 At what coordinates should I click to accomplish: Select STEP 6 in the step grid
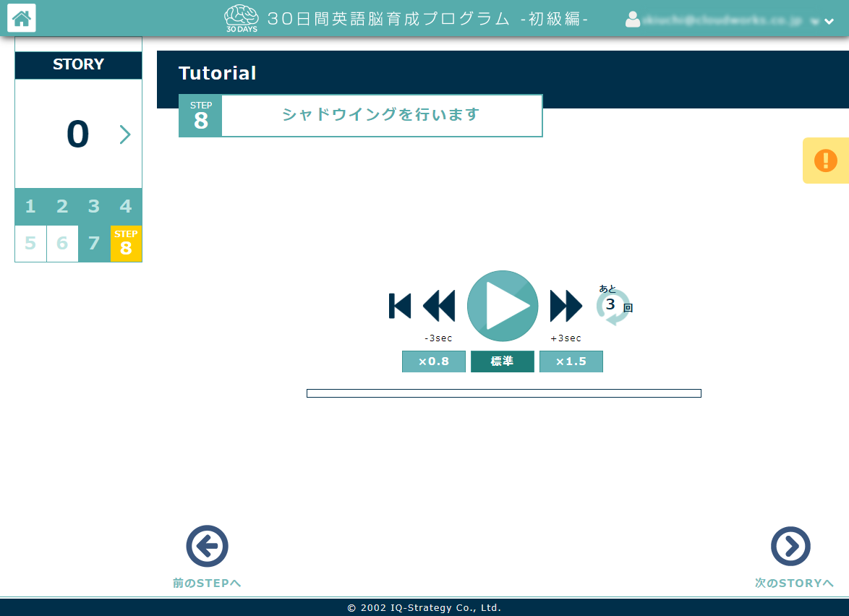pyautogui.click(x=62, y=244)
